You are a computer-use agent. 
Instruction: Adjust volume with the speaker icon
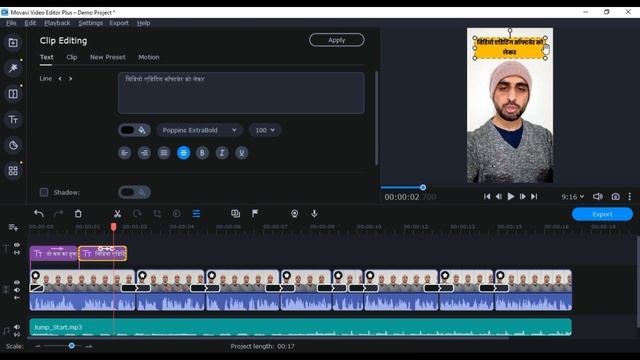598,197
